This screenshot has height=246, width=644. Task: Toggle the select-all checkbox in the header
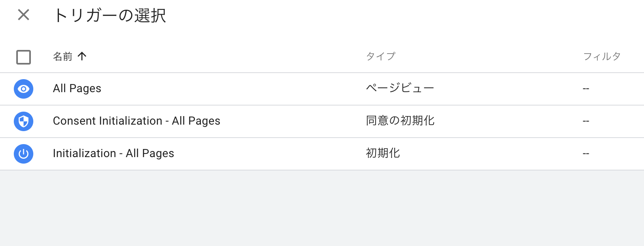point(23,57)
